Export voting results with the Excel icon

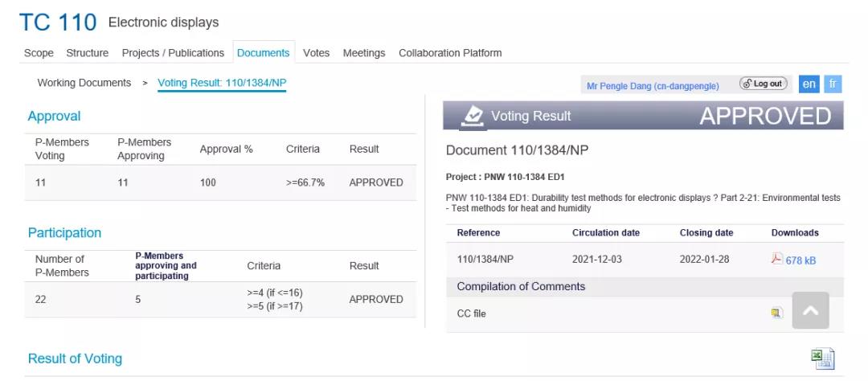point(822,358)
